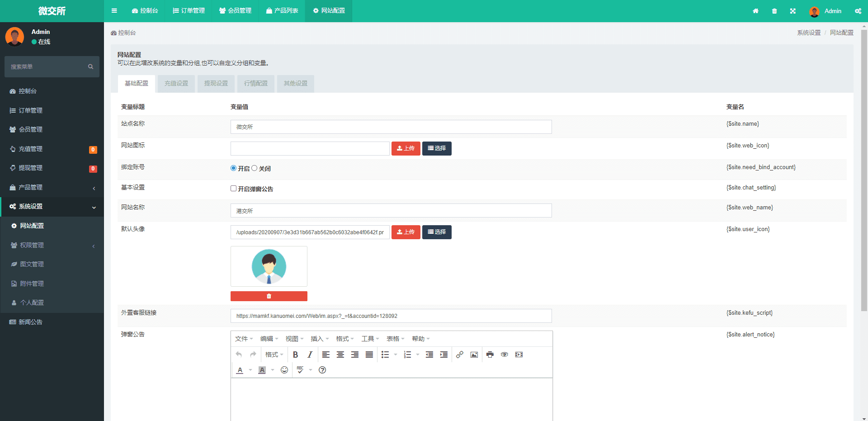The height and width of the screenshot is (421, 868).
Task: Click the 站点名称 input field
Action: pyautogui.click(x=391, y=127)
